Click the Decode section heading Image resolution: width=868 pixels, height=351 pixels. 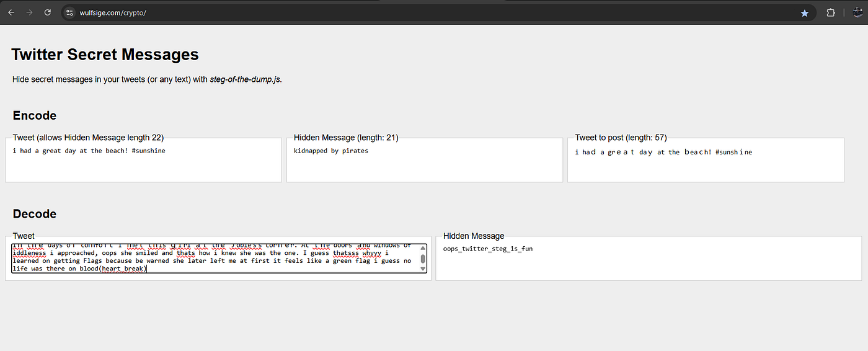35,214
